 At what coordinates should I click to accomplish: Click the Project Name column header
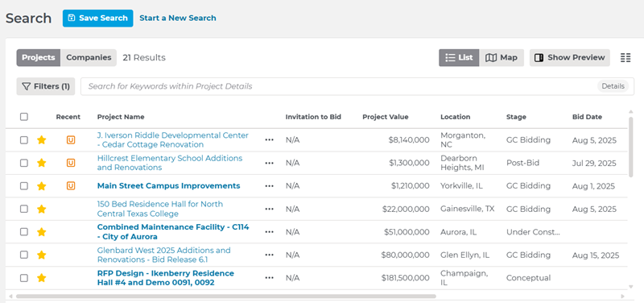tap(121, 117)
